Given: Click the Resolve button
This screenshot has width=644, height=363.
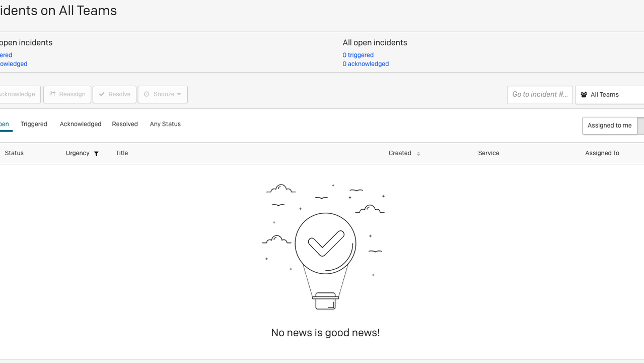Looking at the screenshot, I should click(x=114, y=94).
